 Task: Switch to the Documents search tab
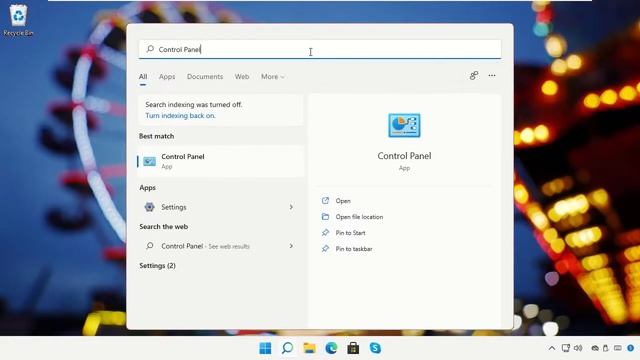205,77
